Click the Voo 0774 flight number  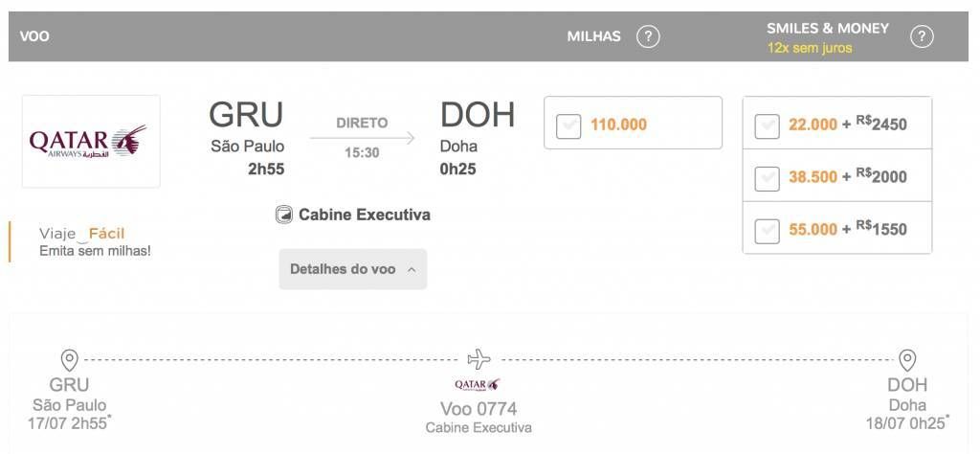(x=479, y=409)
